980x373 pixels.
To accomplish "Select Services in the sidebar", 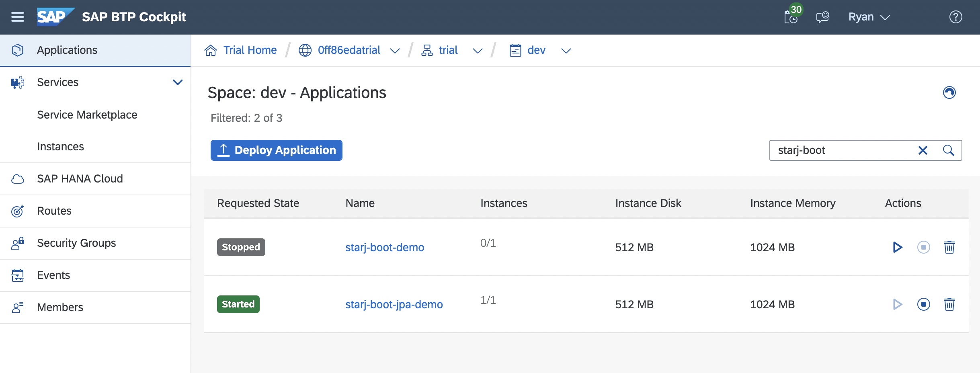I will (57, 82).
